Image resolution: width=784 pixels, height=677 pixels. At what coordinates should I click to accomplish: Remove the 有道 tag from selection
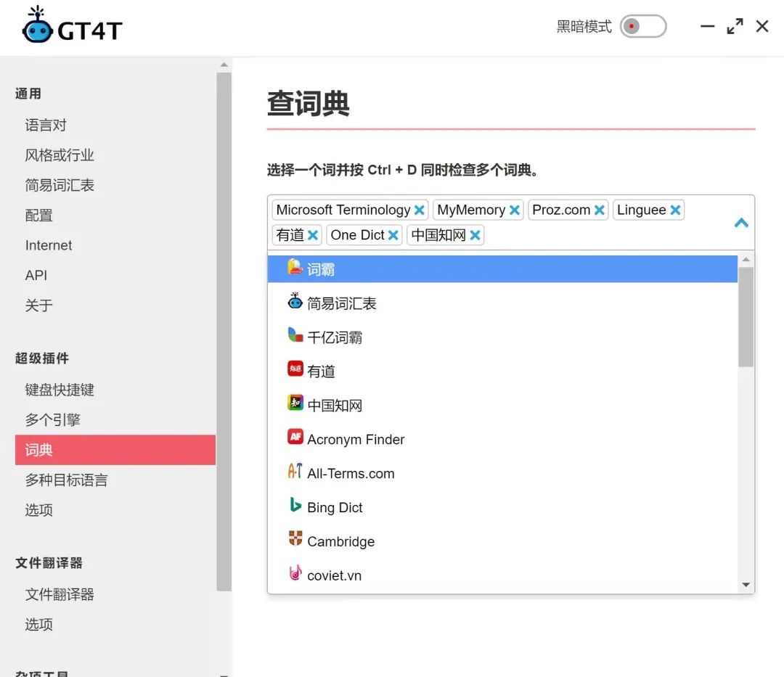(x=313, y=235)
